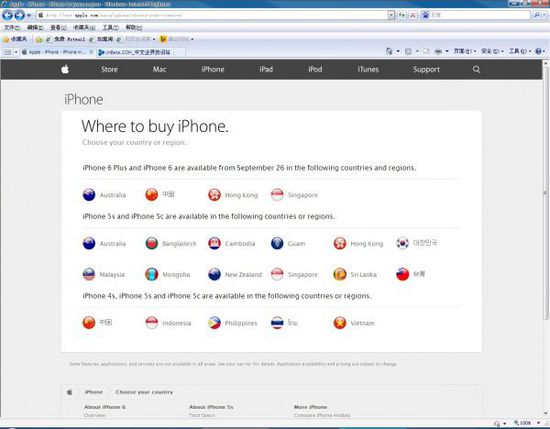Select Singapore under iPhone 6 availability
550x429 pixels.
pyautogui.click(x=294, y=195)
